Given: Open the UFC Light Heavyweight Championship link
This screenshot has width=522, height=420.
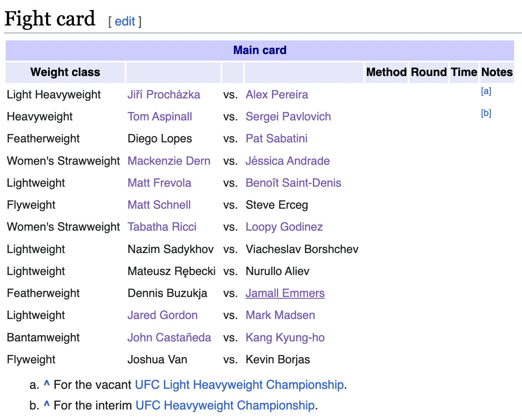Looking at the screenshot, I should point(239,385).
